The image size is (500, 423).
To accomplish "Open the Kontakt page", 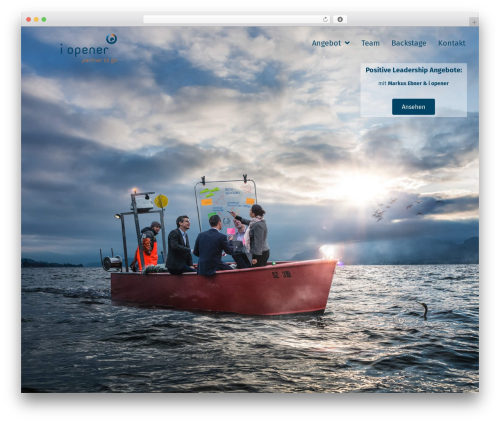I will 452,43.
